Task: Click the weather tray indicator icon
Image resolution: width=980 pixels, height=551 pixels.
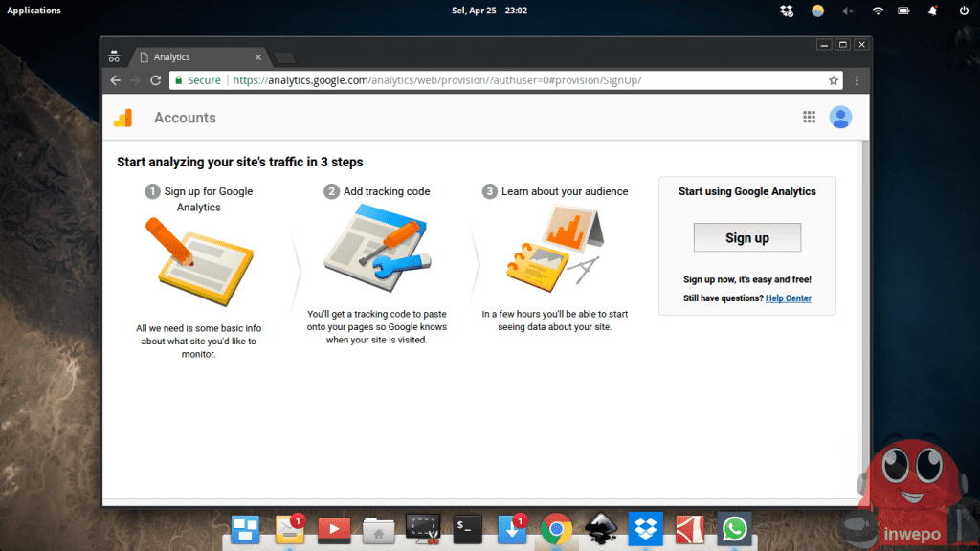Action: click(x=817, y=11)
